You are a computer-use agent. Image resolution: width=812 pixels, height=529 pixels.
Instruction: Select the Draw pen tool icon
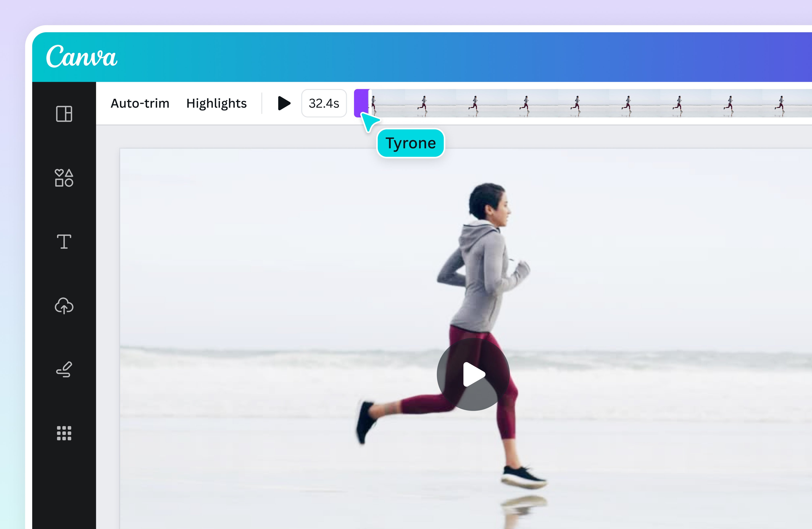pos(64,369)
